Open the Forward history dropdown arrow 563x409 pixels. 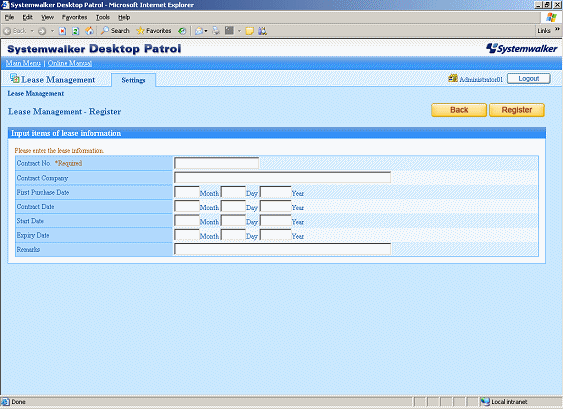click(x=52, y=31)
